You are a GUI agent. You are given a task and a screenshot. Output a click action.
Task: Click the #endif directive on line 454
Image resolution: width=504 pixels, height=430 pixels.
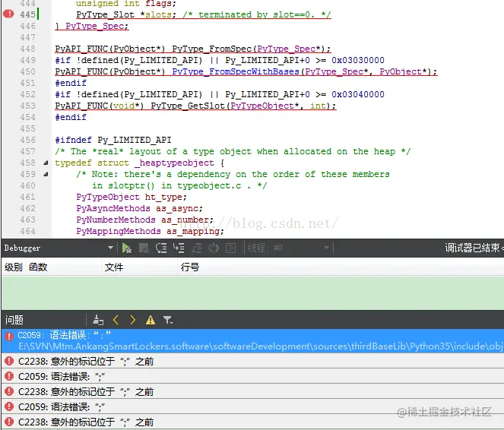coord(71,117)
